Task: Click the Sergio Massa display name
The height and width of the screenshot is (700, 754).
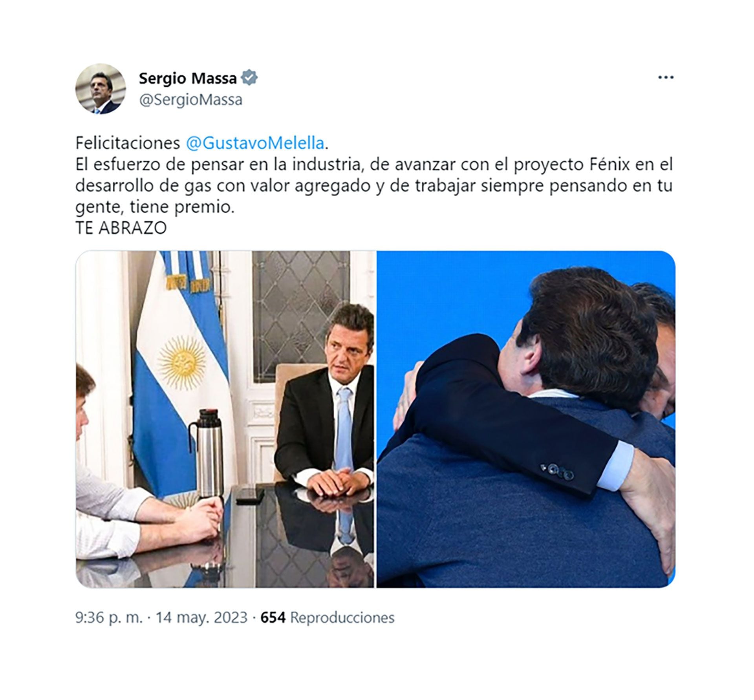Action: 188,79
